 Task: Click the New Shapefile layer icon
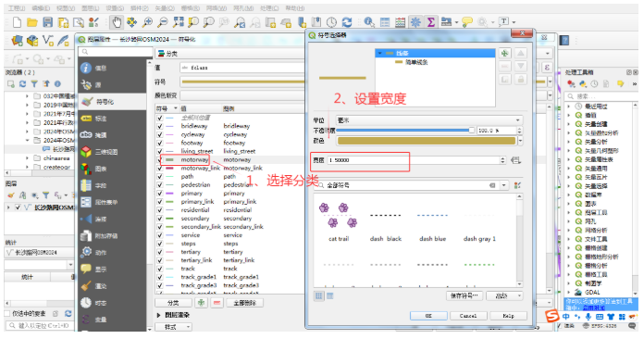[48, 41]
